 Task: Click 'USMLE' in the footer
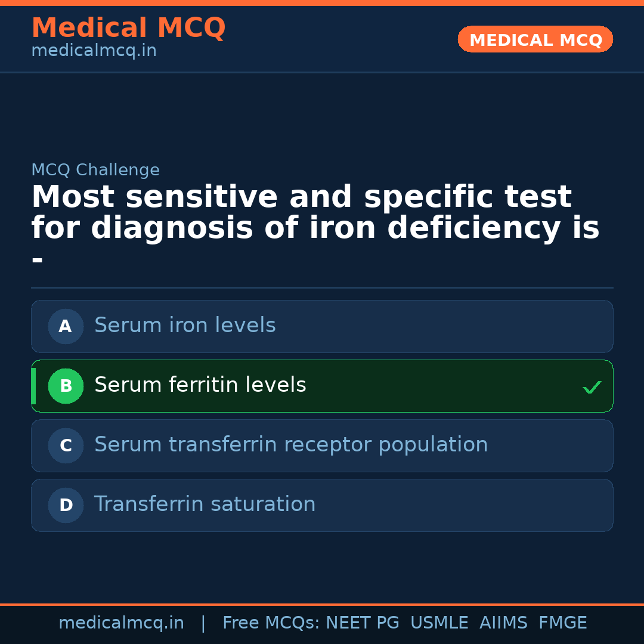click(x=439, y=623)
